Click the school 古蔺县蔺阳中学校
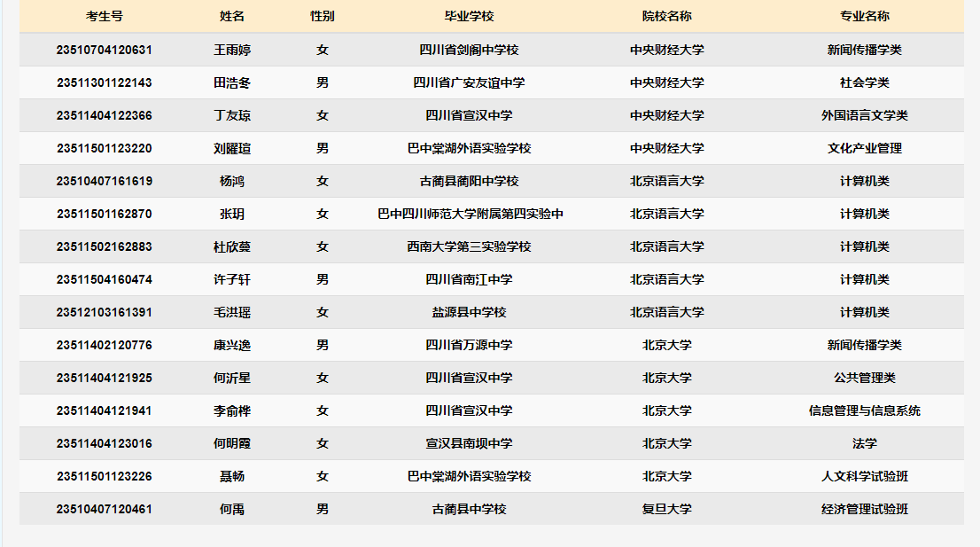Image resolution: width=980 pixels, height=547 pixels. click(x=470, y=181)
